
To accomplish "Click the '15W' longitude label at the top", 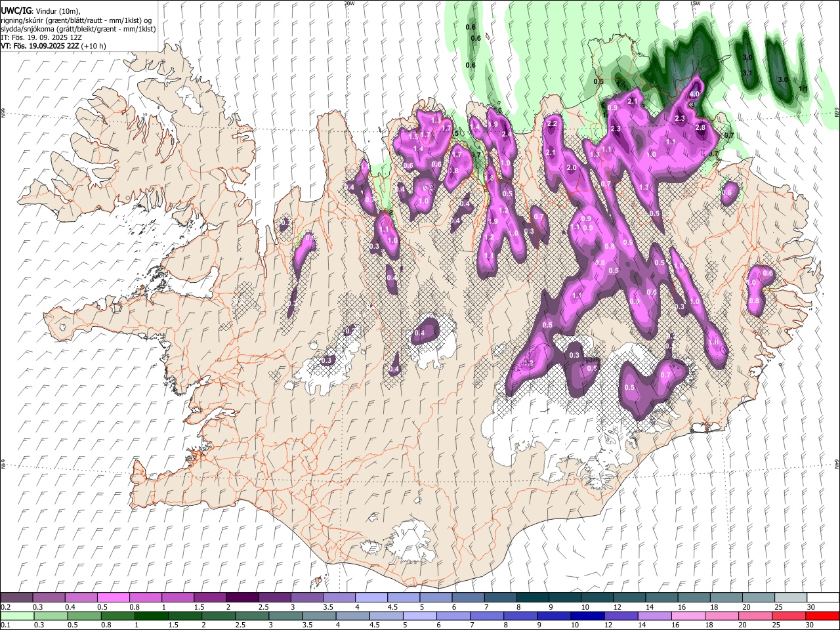I will pyautogui.click(x=695, y=3).
